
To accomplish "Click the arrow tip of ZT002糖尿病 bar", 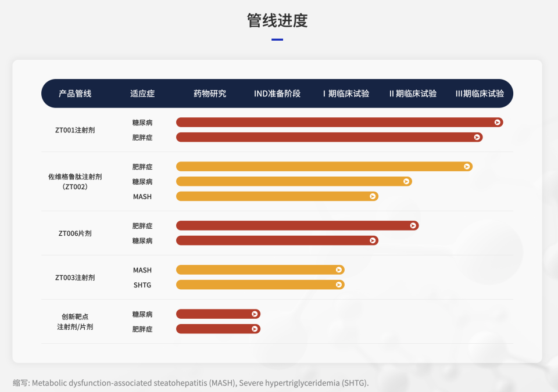I will [x=407, y=181].
